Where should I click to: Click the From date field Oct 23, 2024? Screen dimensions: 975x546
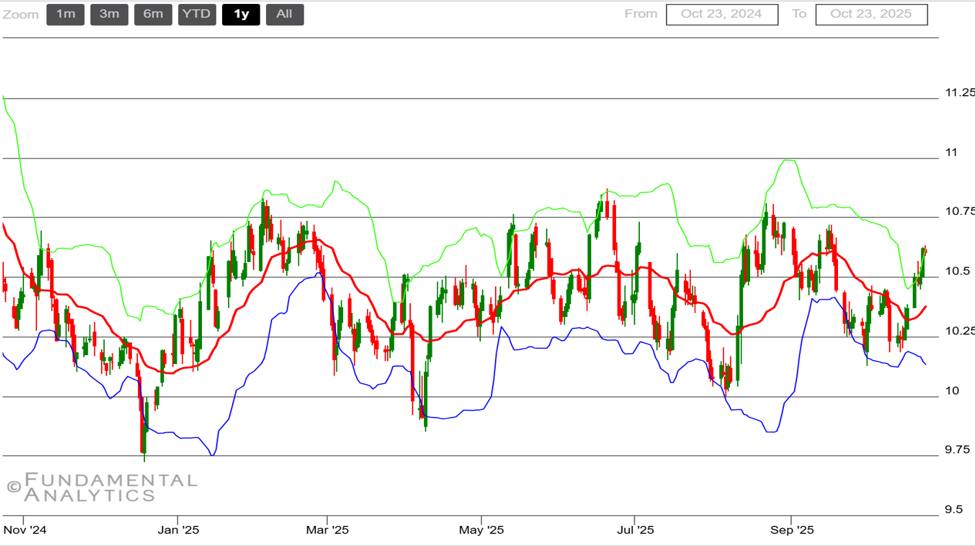point(721,14)
